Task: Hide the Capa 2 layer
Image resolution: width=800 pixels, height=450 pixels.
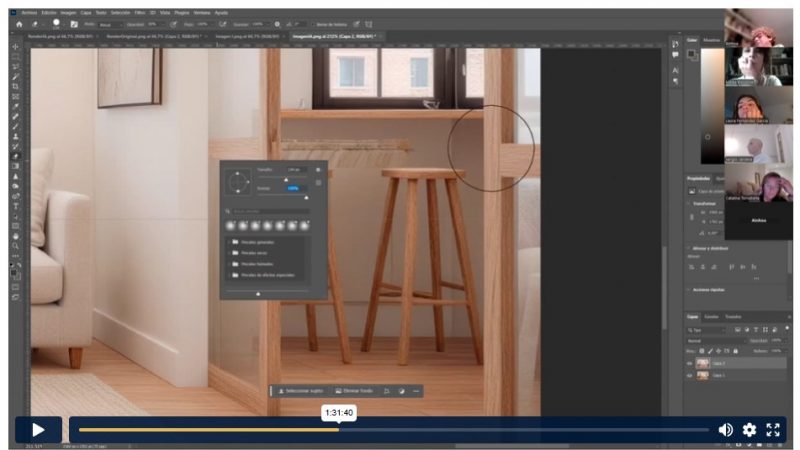Action: (690, 363)
